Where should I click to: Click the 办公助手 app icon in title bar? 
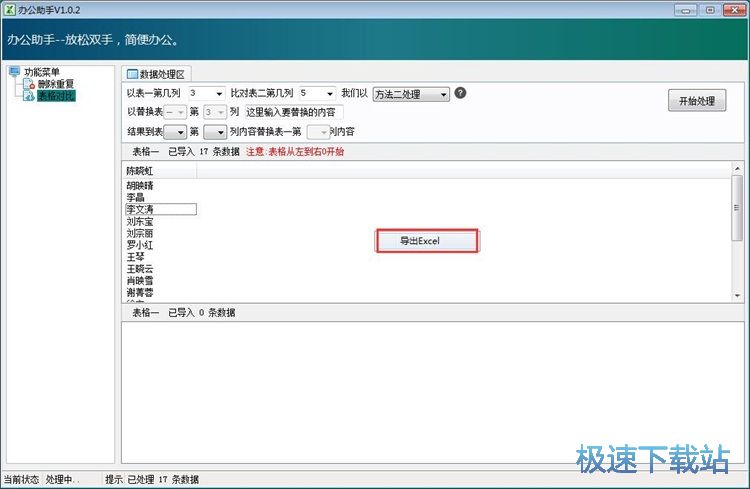point(9,10)
